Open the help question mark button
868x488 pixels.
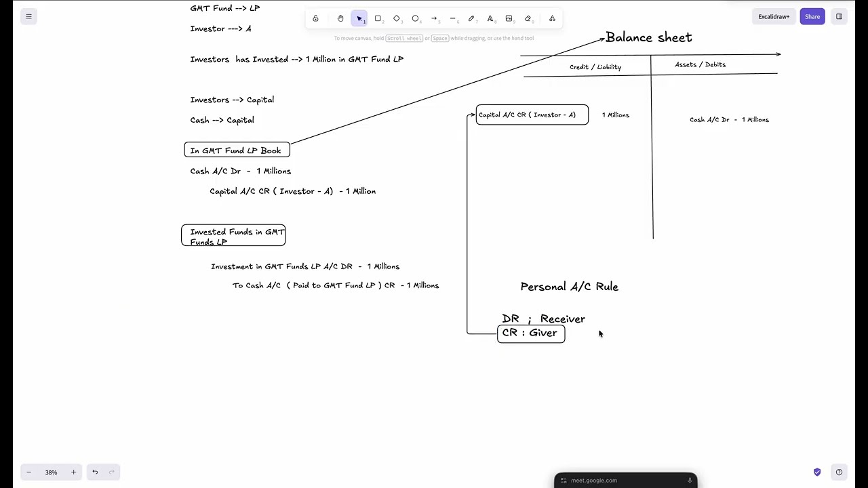(x=839, y=472)
